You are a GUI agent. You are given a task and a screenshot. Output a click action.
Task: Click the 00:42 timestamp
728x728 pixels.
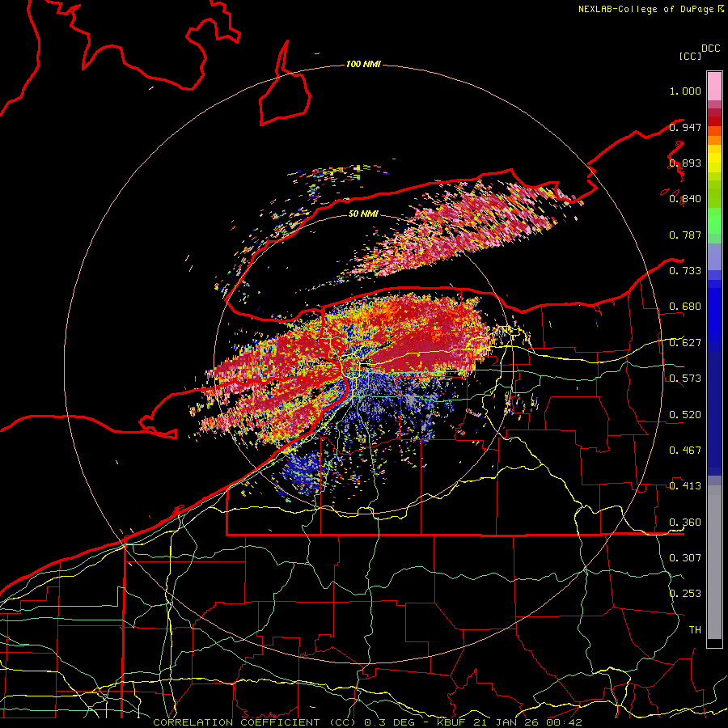click(564, 722)
